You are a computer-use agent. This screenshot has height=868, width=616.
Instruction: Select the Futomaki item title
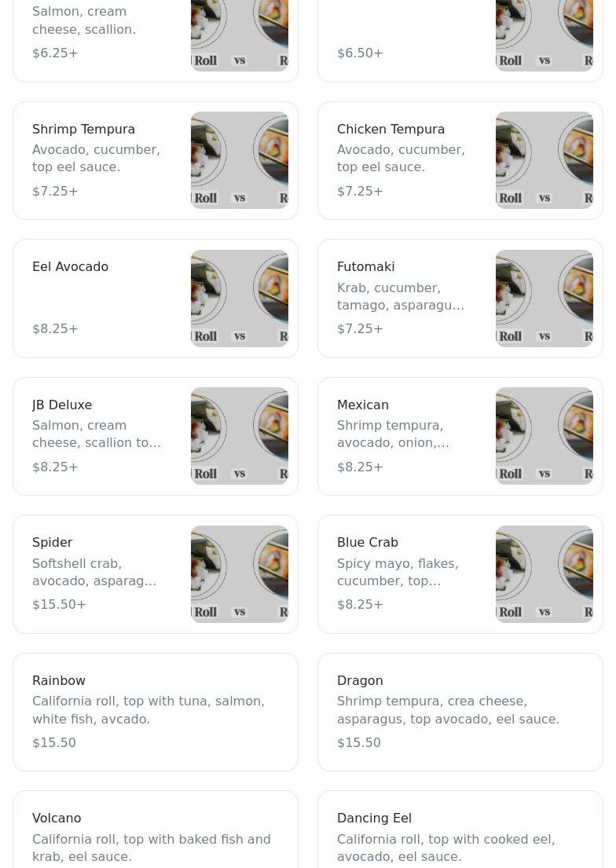pos(365,267)
